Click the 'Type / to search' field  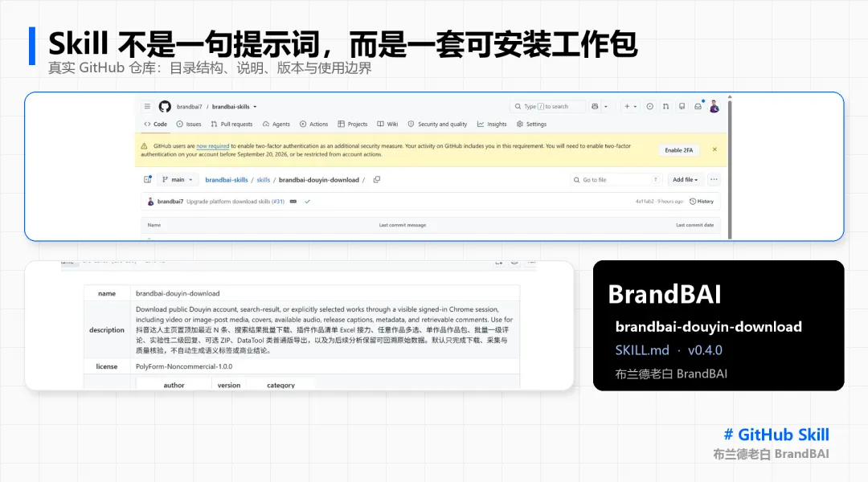click(547, 106)
